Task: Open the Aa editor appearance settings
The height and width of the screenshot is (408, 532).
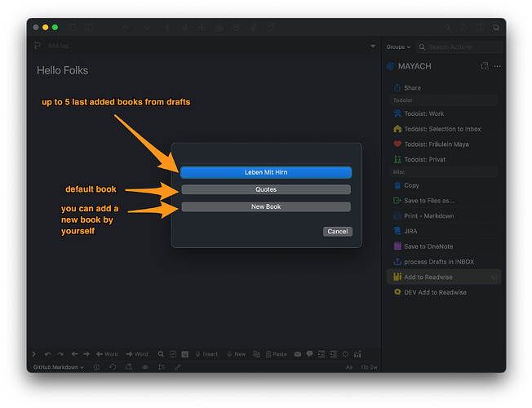Action: 349,367
